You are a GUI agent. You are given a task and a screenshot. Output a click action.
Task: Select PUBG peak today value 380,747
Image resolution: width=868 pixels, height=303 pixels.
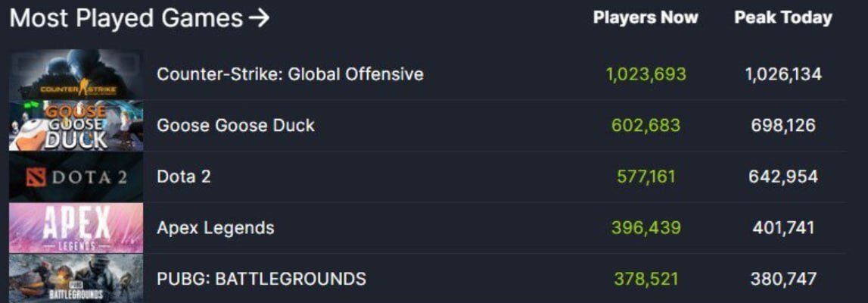coord(783,278)
